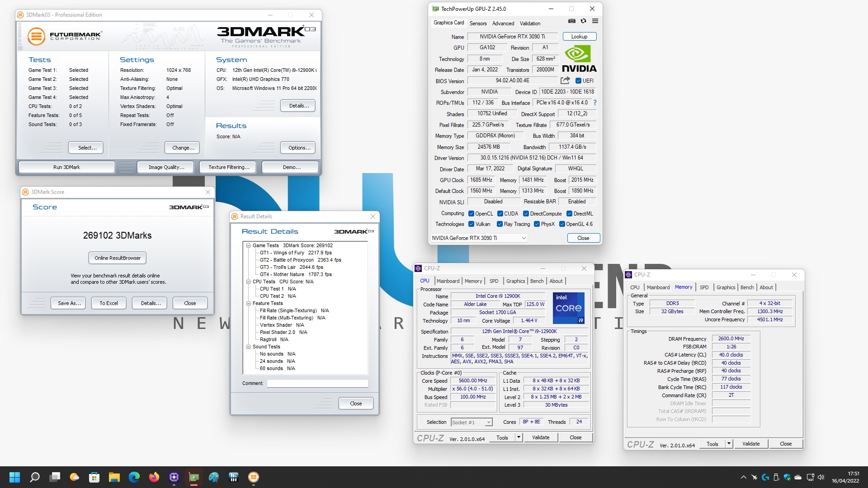The width and height of the screenshot is (868, 488).
Task: Open Mainboard tab in left CPU-Z window
Action: click(x=448, y=281)
